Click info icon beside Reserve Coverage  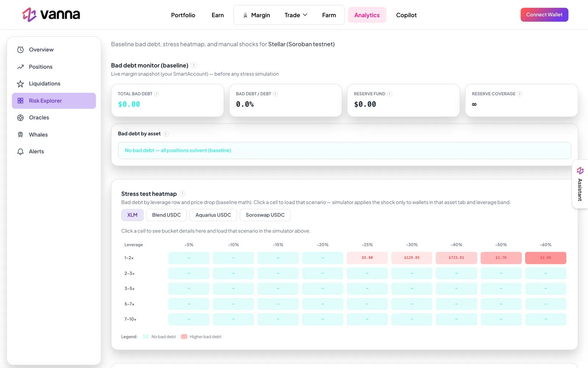click(x=520, y=94)
